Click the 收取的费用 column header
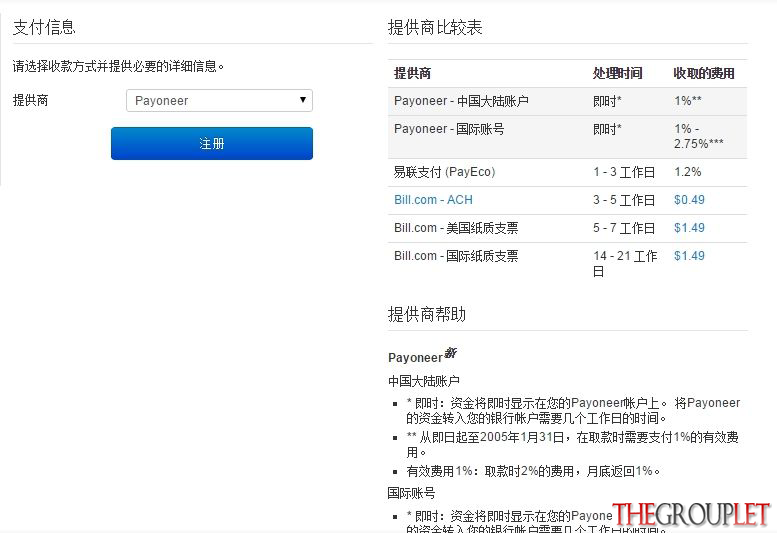777x533 pixels. [704, 74]
